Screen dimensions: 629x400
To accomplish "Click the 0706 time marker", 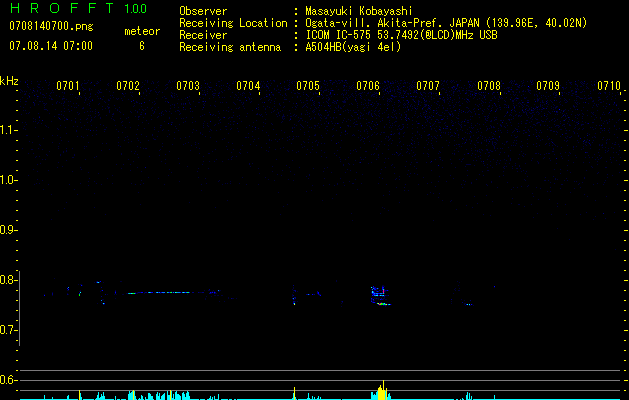I will [x=368, y=85].
